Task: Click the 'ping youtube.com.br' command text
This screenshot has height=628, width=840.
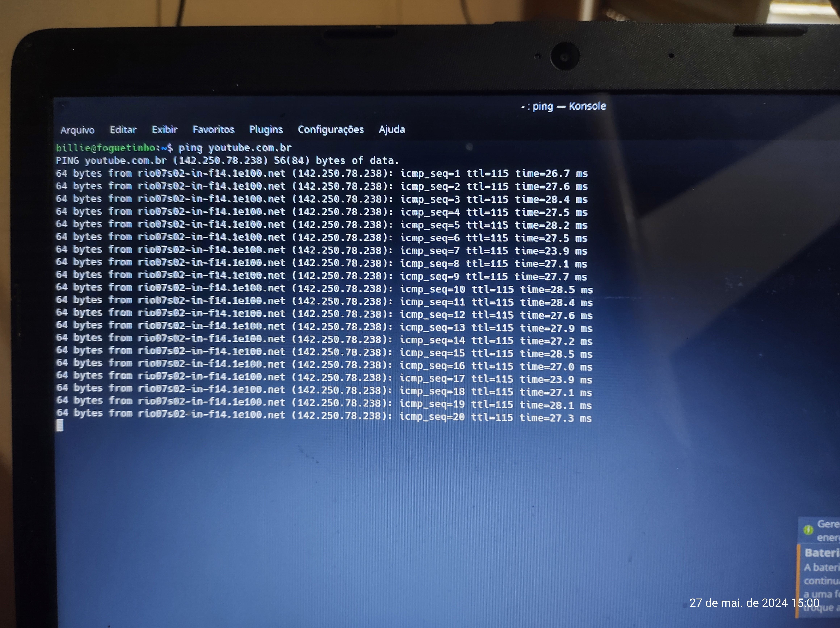Action: [235, 148]
